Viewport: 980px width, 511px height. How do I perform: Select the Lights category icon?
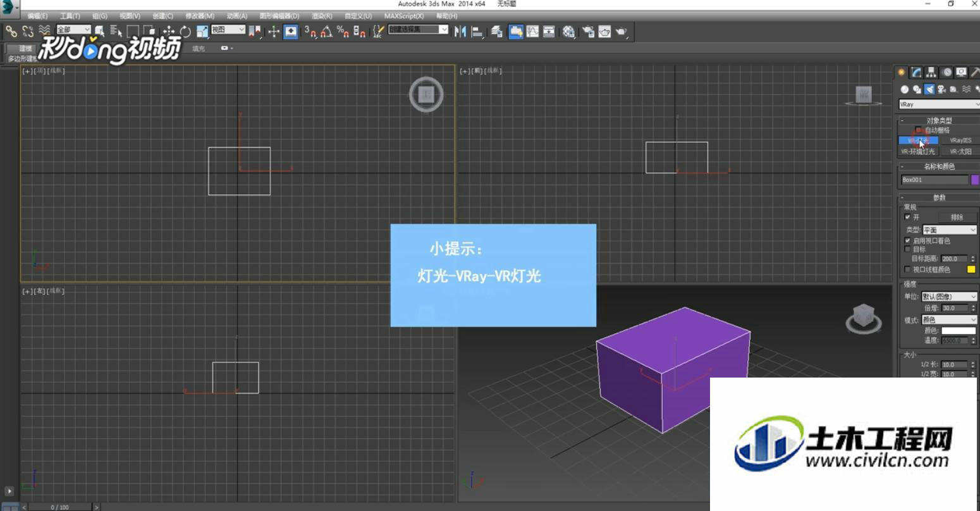click(x=929, y=89)
